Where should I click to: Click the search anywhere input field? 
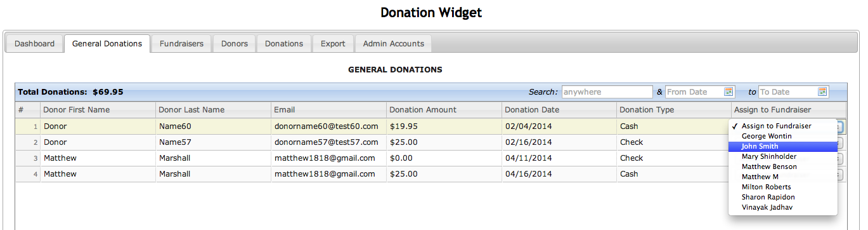(x=607, y=92)
